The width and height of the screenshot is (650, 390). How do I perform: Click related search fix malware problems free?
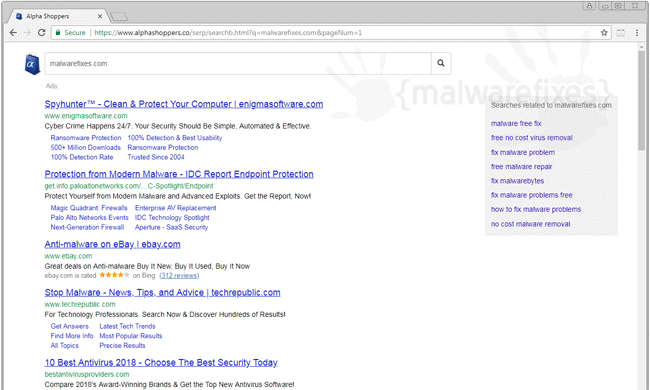(531, 195)
